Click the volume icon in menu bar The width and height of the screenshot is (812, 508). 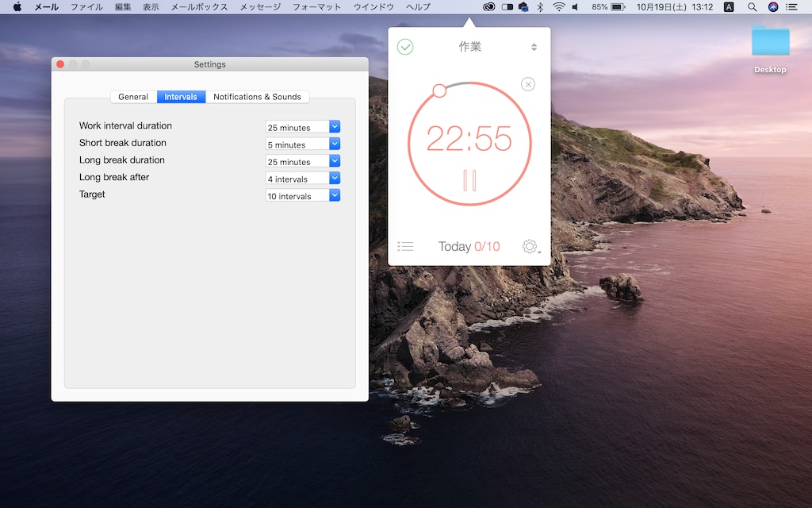point(576,7)
